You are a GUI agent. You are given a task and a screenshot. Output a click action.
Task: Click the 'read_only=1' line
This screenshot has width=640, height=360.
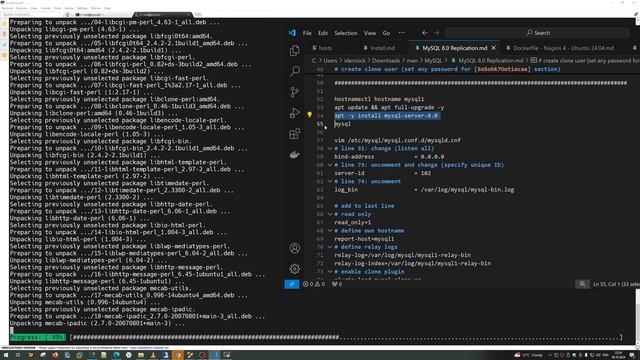(x=353, y=222)
